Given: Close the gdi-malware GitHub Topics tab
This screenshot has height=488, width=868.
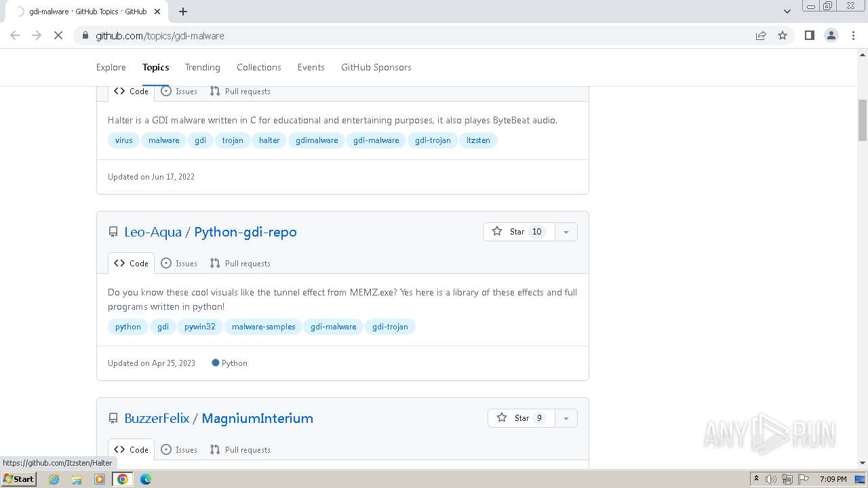Looking at the screenshot, I should [x=157, y=12].
